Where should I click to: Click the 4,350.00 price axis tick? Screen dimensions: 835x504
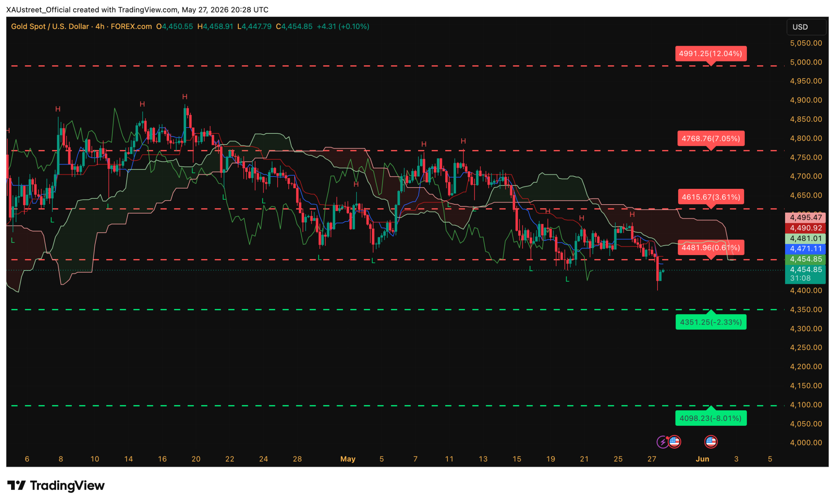click(x=806, y=310)
